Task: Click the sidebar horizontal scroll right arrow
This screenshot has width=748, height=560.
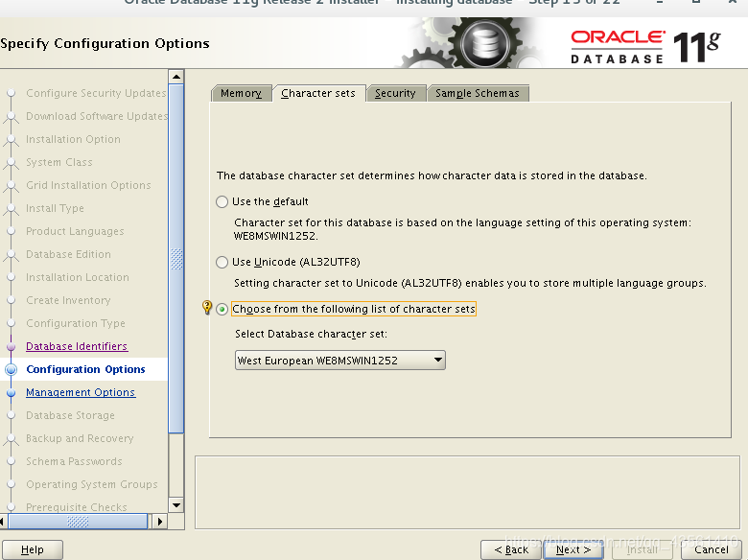Action: [160, 522]
